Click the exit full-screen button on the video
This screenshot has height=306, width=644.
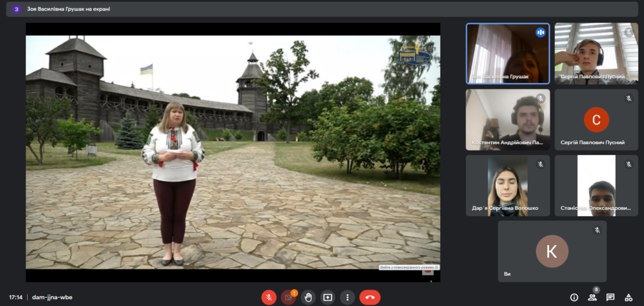(x=409, y=267)
